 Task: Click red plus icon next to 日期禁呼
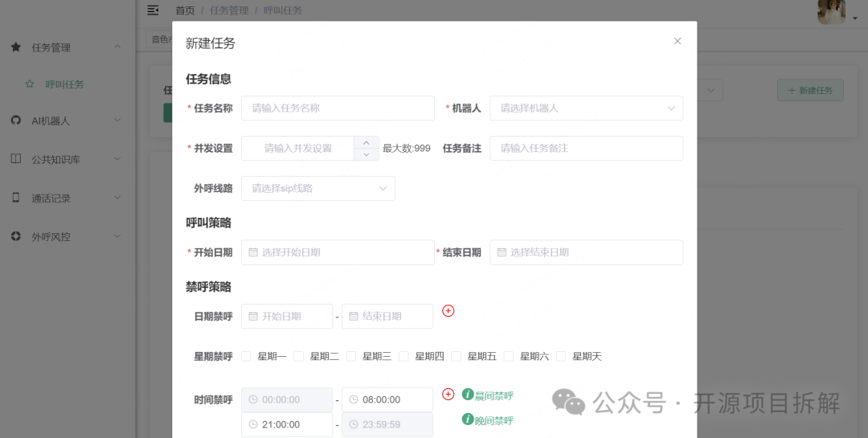pyautogui.click(x=448, y=311)
